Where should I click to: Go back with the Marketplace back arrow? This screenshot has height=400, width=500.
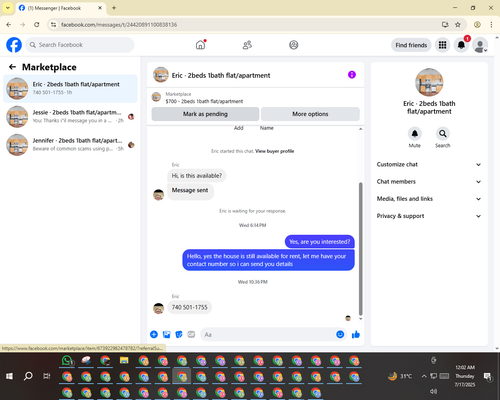[x=12, y=67]
